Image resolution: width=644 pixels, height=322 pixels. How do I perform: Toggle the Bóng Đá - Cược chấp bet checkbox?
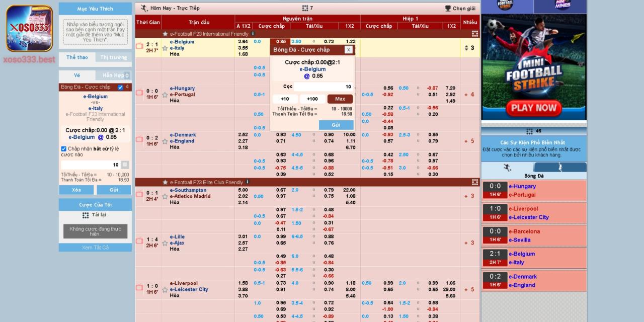coord(120,87)
